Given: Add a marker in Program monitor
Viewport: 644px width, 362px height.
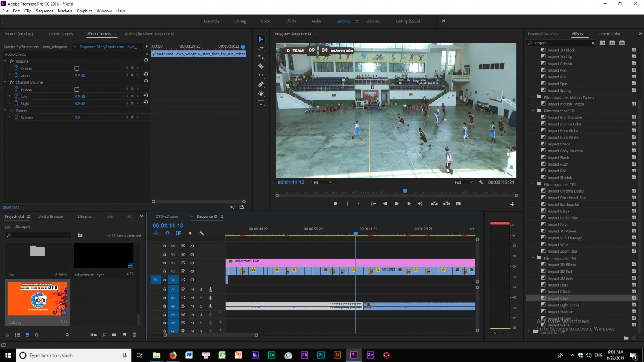Looking at the screenshot, I should 335,204.
